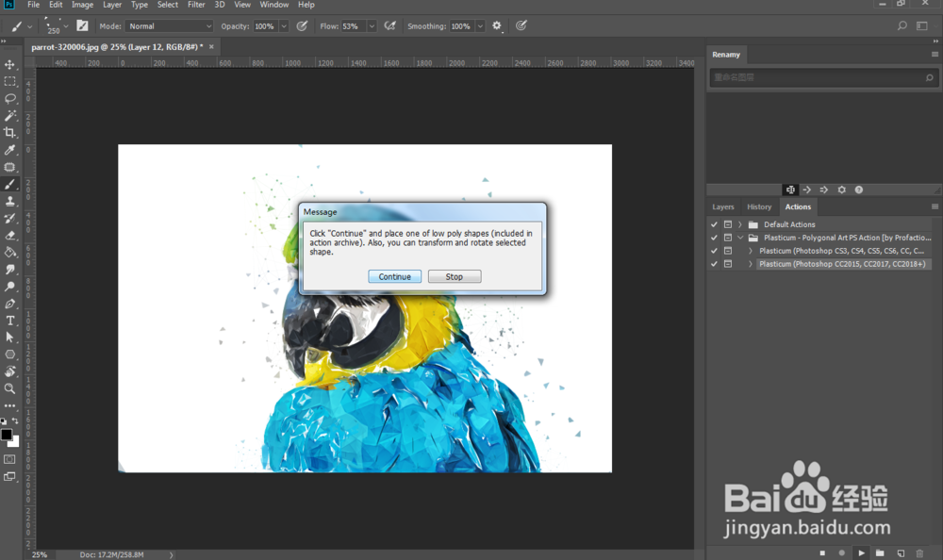Switch to the Layers tab
The image size is (943, 560).
723,206
